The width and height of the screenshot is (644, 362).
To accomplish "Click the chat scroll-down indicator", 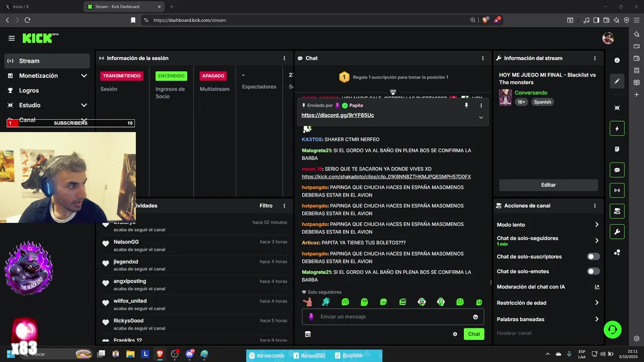I will pyautogui.click(x=393, y=93).
